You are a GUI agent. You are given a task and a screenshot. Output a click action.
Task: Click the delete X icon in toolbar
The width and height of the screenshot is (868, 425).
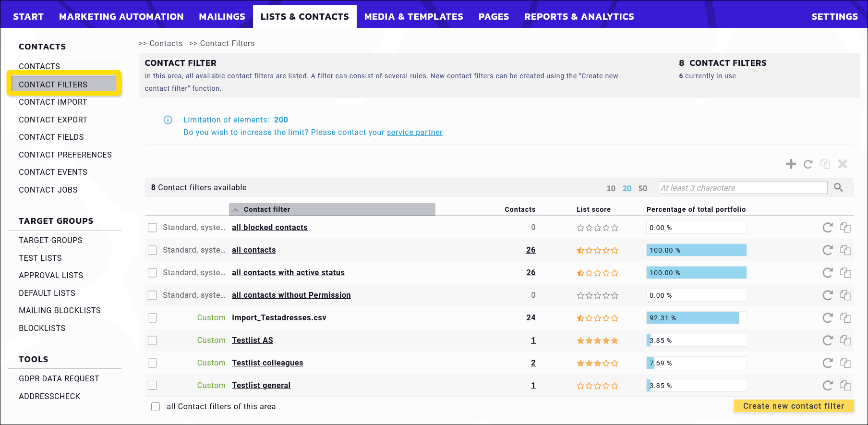click(843, 164)
